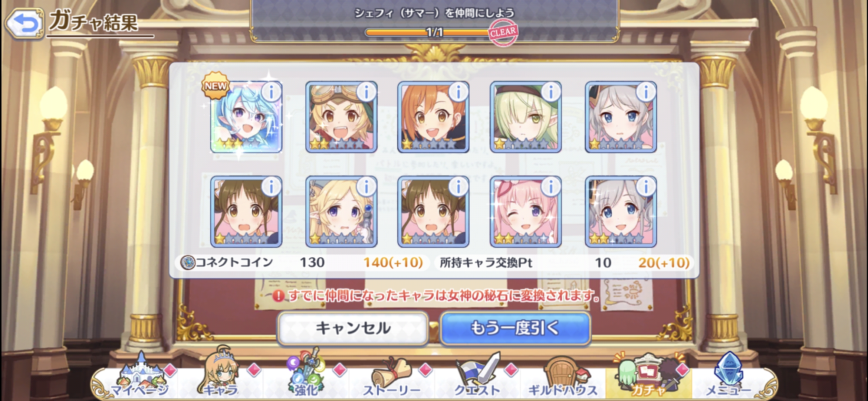View info on pink-haired winking character
The height and width of the screenshot is (401, 868).
pyautogui.click(x=551, y=186)
